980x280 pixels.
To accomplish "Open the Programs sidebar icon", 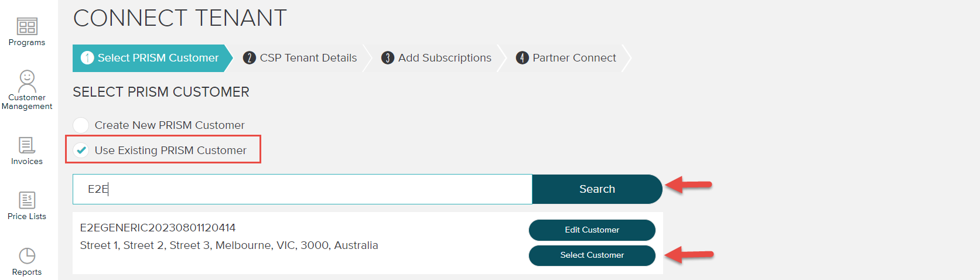I will 27,26.
